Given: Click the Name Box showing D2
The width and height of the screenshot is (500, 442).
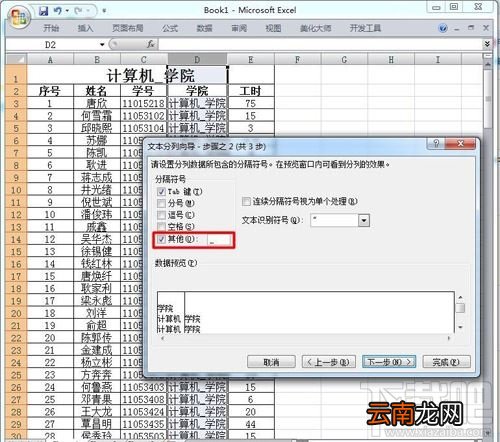Looking at the screenshot, I should coord(51,44).
